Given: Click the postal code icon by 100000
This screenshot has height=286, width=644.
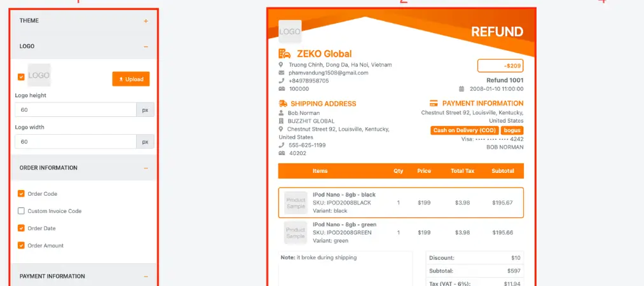Looking at the screenshot, I should 282,88.
